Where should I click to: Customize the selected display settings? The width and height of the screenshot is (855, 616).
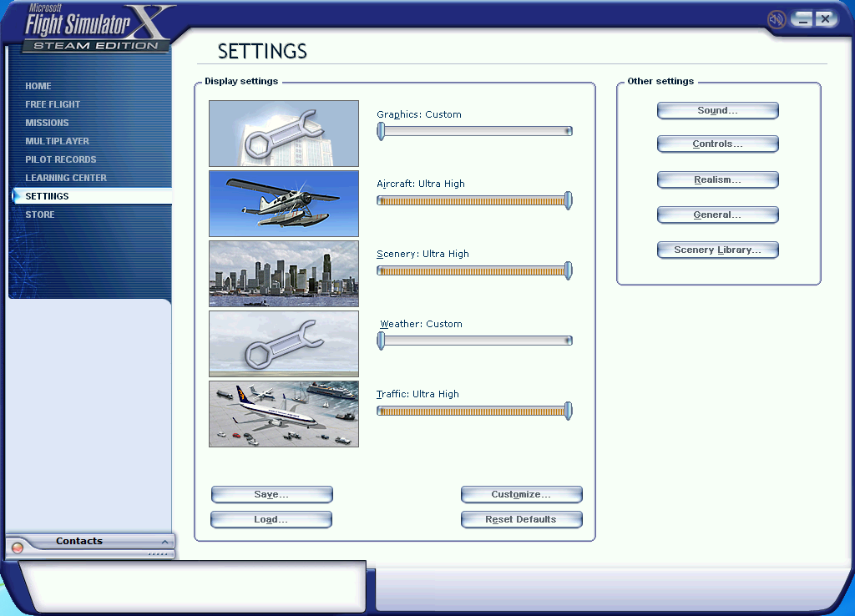(x=521, y=494)
